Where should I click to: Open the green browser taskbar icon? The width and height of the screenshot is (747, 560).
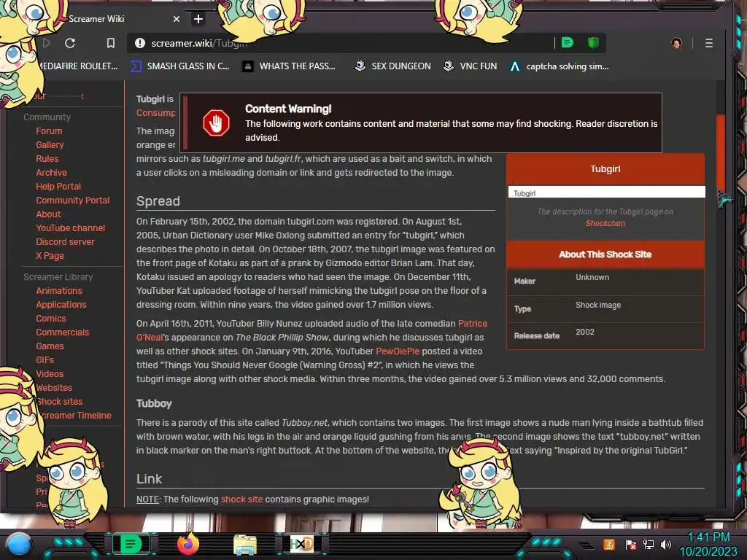point(130,544)
